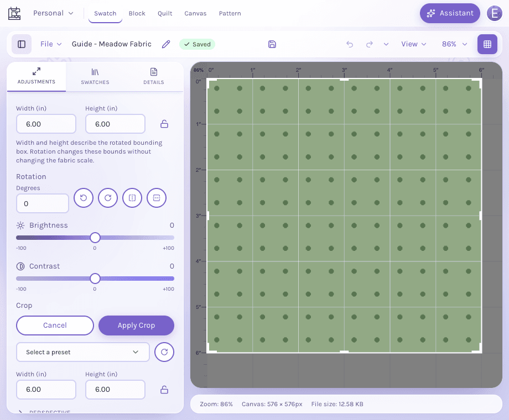Click File size: 12.58 KB text
Screen dimensions: 509x420
click(x=337, y=404)
